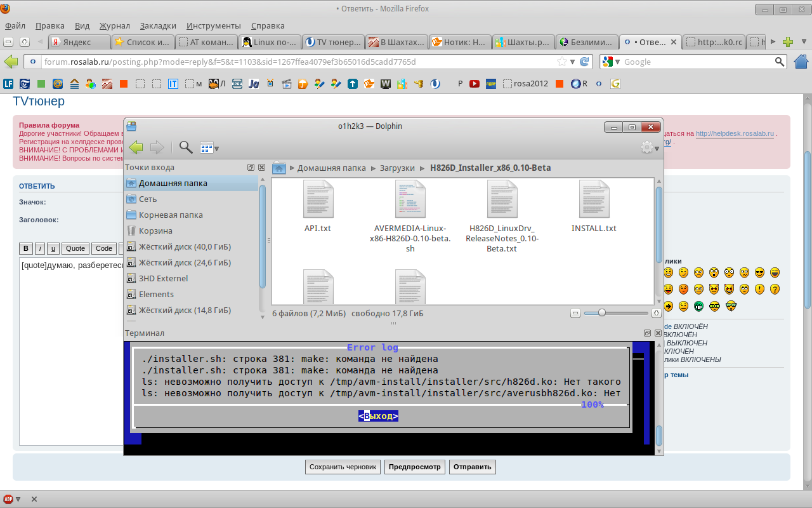Click the Dolphin icon zoom slider
812x508 pixels.
pyautogui.click(x=602, y=312)
